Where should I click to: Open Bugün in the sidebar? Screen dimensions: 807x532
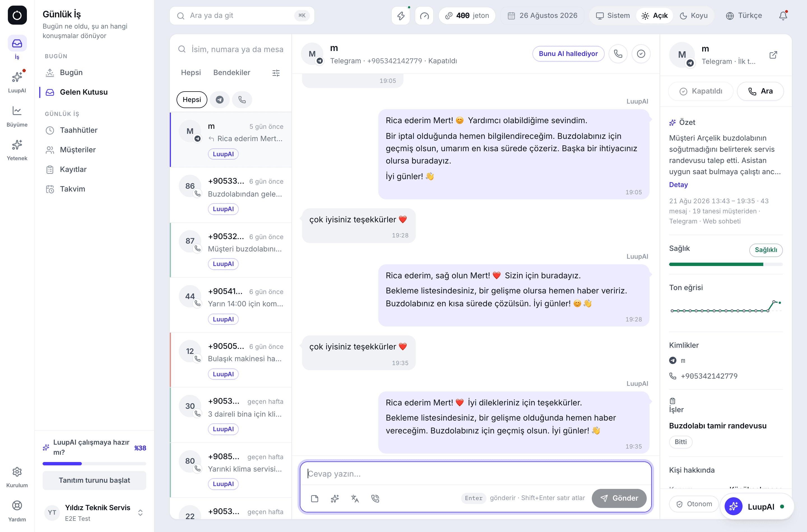(94, 73)
